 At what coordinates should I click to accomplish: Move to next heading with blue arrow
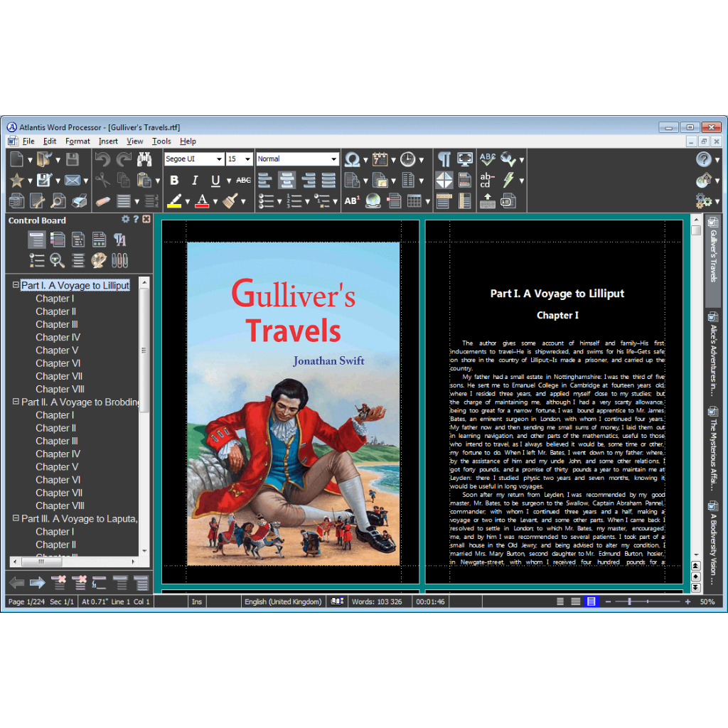[x=38, y=582]
